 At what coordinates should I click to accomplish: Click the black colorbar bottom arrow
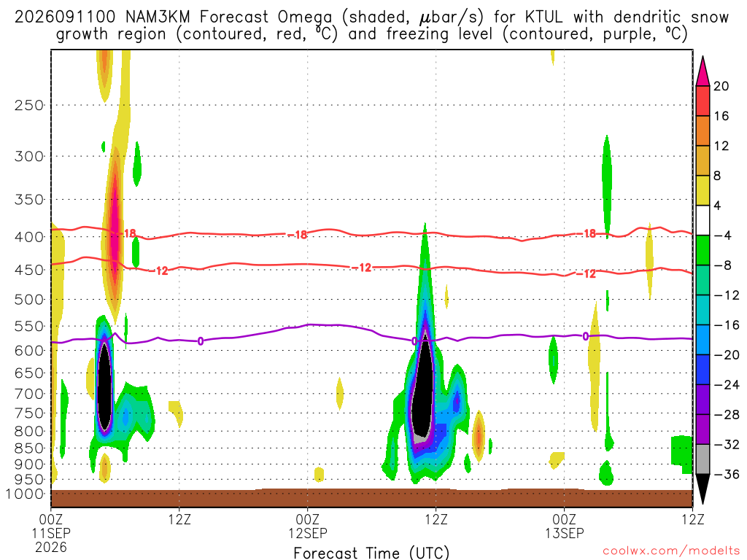tap(703, 489)
